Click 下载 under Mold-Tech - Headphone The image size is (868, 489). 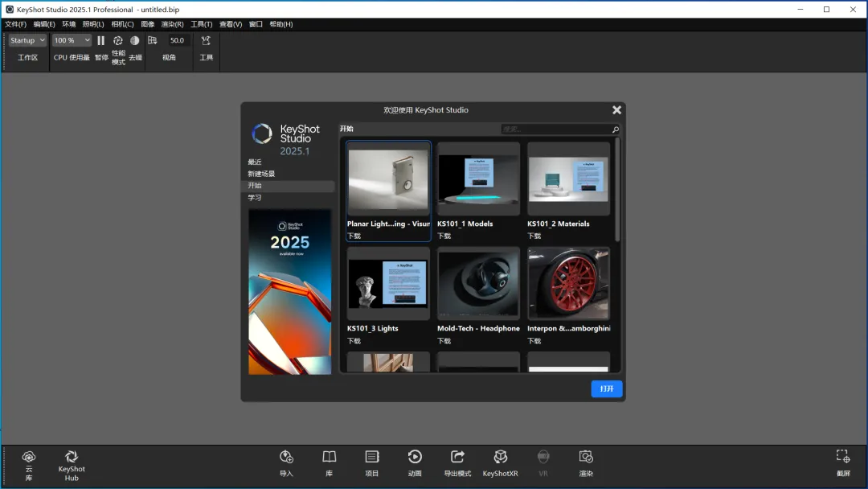click(444, 341)
